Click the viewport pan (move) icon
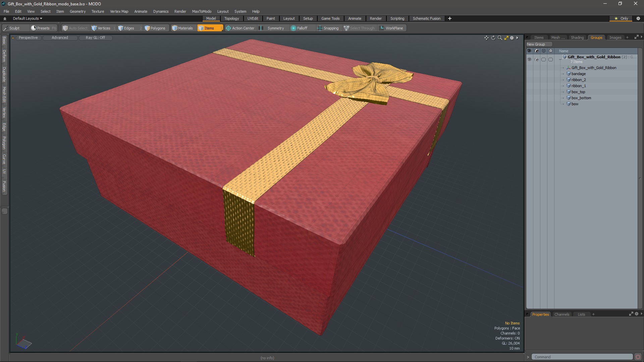Image resolution: width=644 pixels, height=362 pixels. tap(486, 38)
